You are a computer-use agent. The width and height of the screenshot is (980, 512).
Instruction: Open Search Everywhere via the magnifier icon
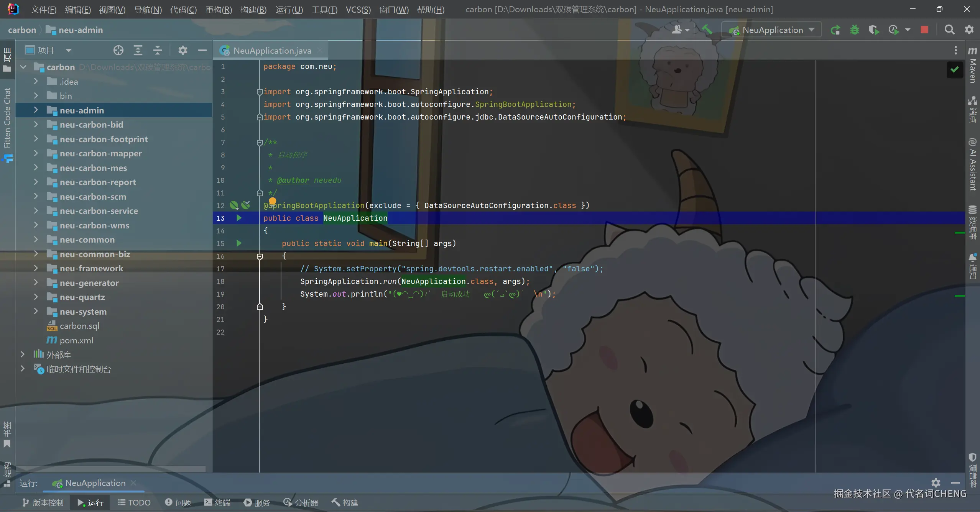949,30
